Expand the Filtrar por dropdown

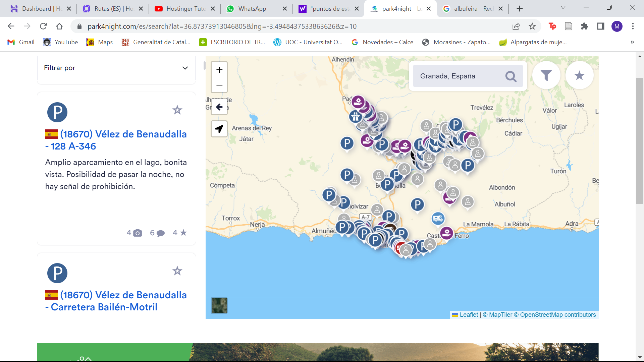coord(185,68)
